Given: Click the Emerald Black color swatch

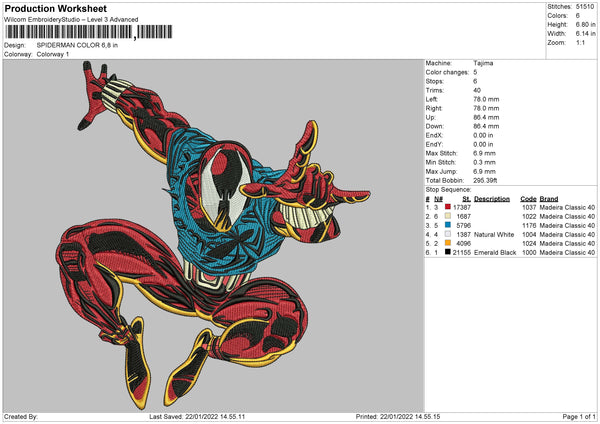Looking at the screenshot, I should point(446,252).
